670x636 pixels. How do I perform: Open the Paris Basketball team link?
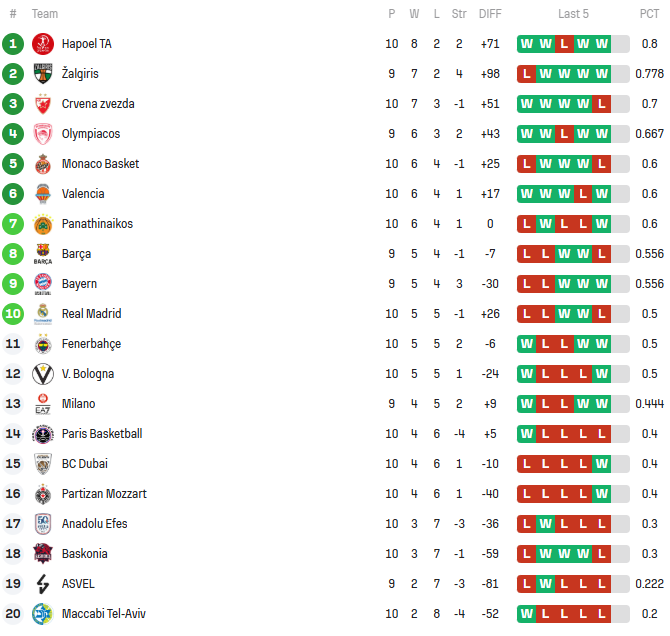[102, 434]
